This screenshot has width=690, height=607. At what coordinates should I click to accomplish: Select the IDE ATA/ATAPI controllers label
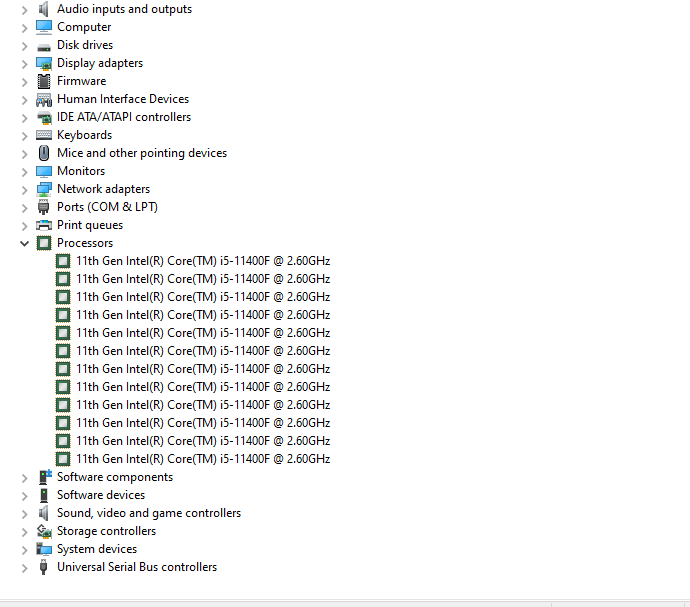(x=124, y=117)
